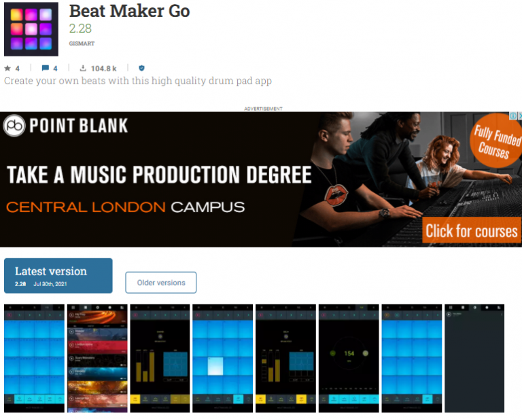Click the Beat Maker Go title
Screen dimensions: 522x420
pos(130,11)
